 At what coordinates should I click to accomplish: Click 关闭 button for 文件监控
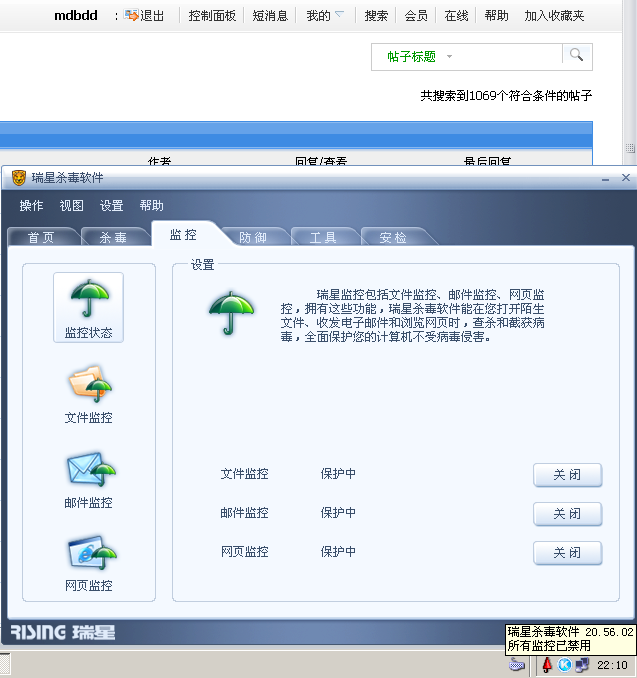(567, 475)
